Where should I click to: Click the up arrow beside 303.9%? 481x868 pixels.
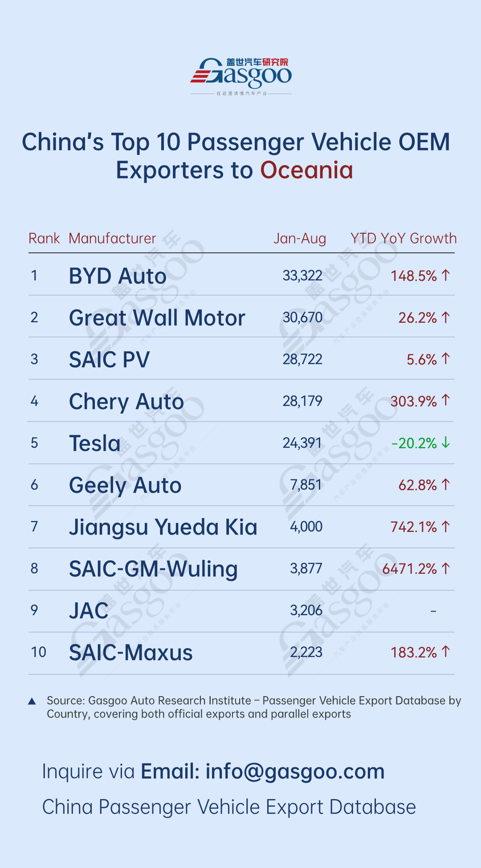pos(446,401)
